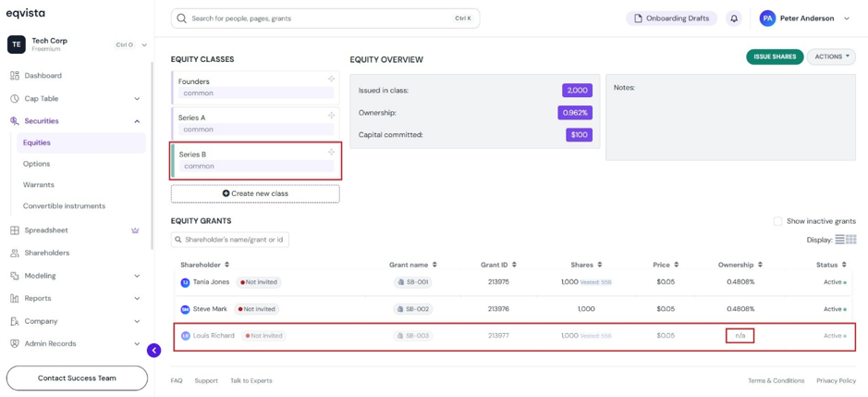
Task: Open Onboarding Drafts
Action: click(671, 19)
